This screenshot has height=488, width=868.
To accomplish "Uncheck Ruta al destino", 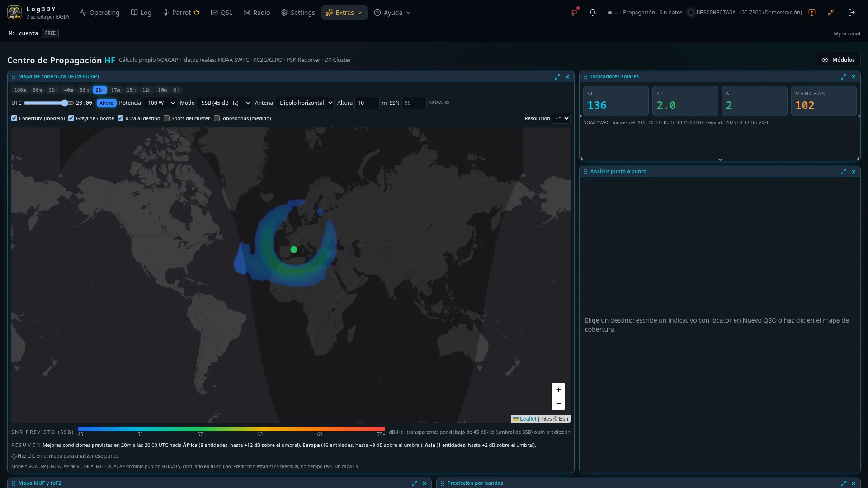I will point(121,118).
